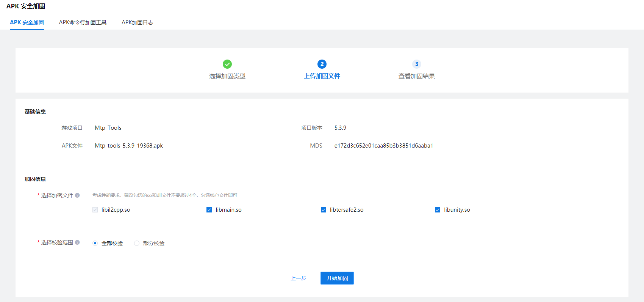Click the 查看加固结果 step label
The height and width of the screenshot is (302, 644).
pyautogui.click(x=417, y=76)
